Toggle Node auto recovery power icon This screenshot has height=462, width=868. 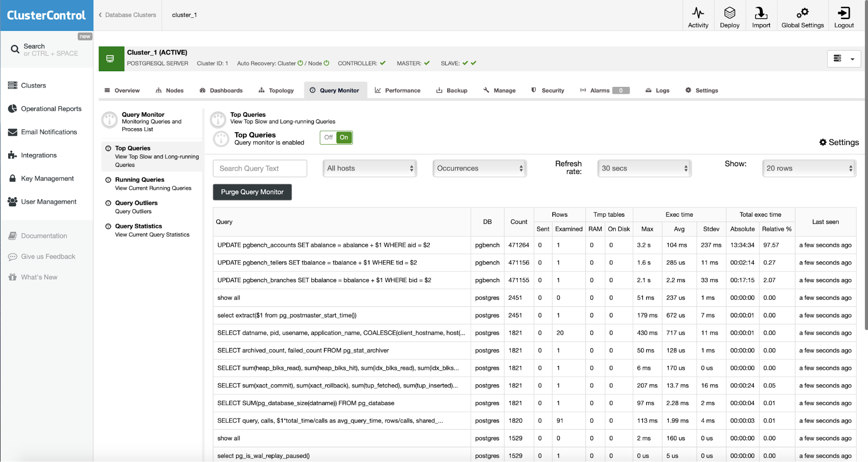[x=327, y=63]
